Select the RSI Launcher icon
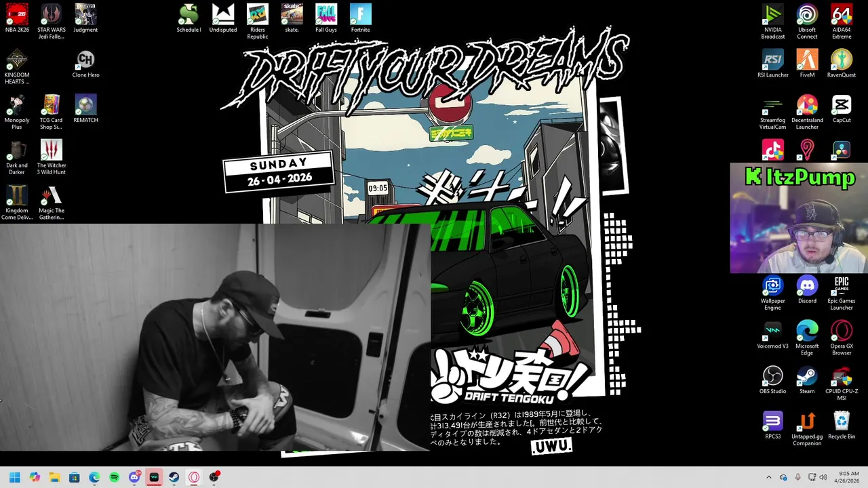This screenshot has width=868, height=488. [772, 64]
